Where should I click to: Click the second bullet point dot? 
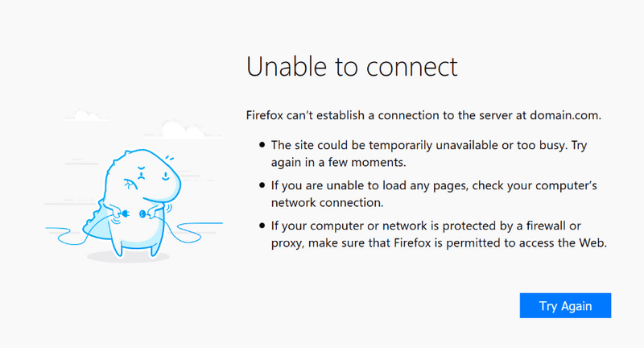coord(261,185)
